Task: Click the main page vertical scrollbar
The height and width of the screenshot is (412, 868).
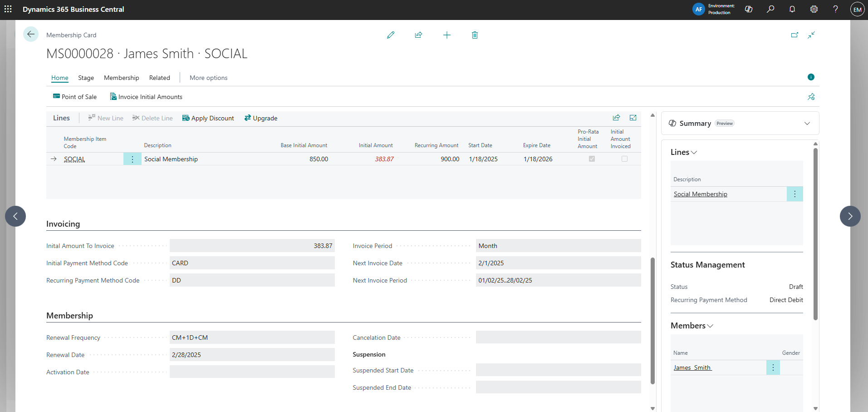Action: 653,320
